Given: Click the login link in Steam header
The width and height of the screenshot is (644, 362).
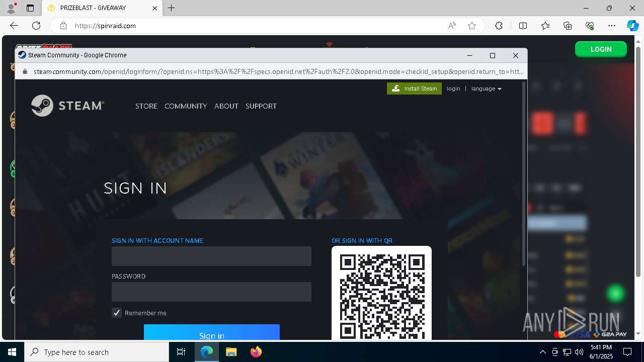Looking at the screenshot, I should point(453,88).
